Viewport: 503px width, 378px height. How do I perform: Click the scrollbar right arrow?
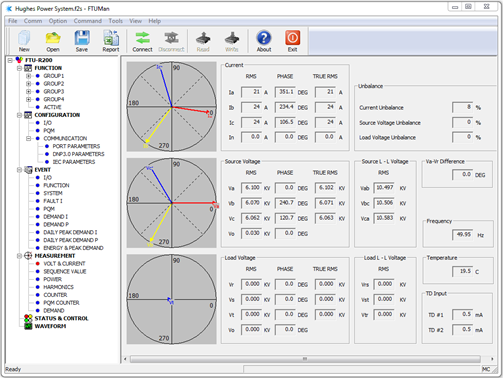492,359
